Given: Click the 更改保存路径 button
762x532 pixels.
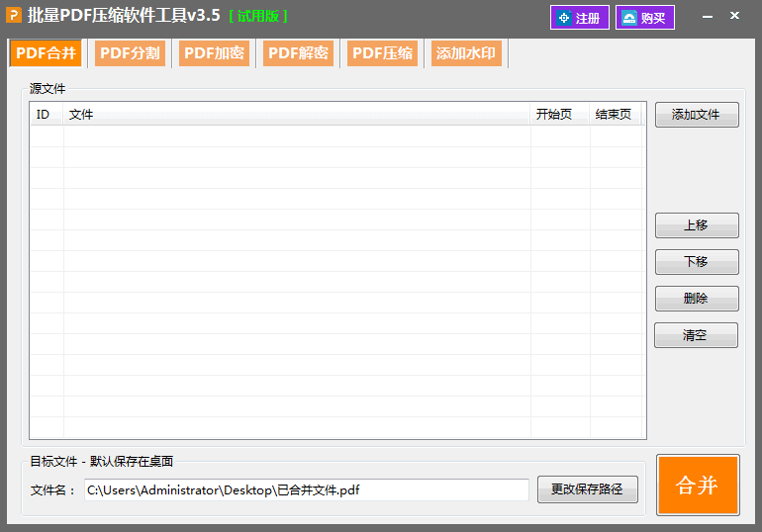Looking at the screenshot, I should pyautogui.click(x=588, y=489).
